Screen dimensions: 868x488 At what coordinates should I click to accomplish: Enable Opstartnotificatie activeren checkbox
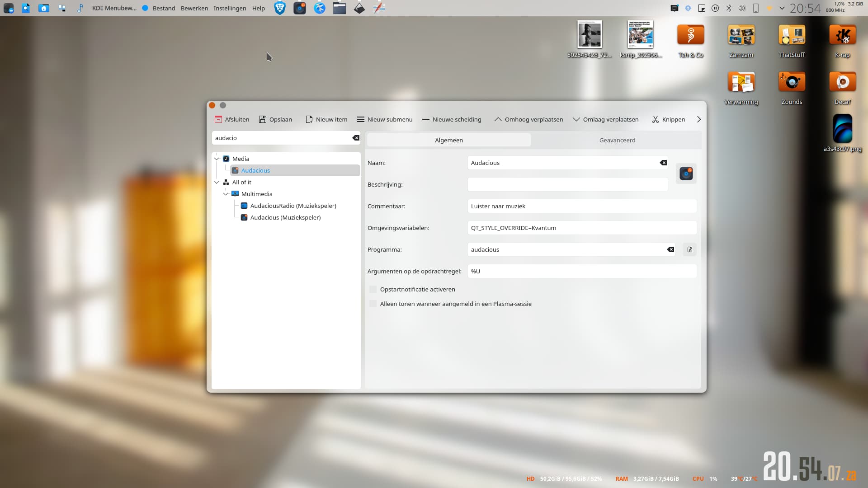click(373, 289)
